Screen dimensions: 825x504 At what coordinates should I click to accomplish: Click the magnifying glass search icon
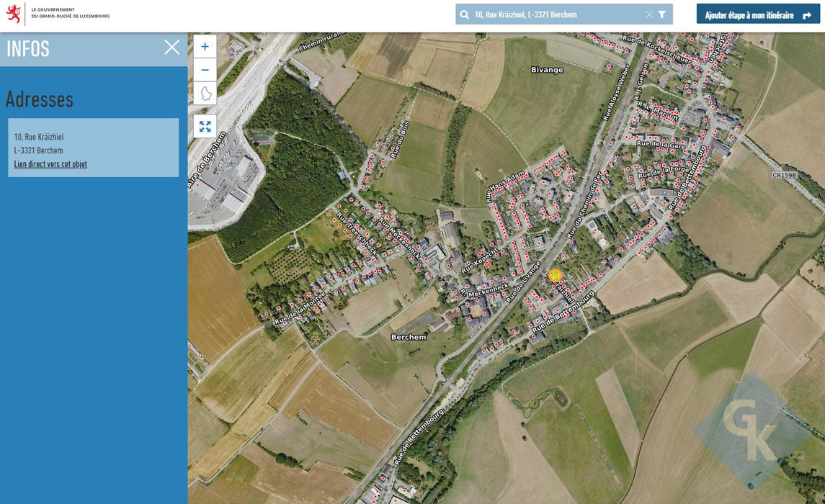pyautogui.click(x=465, y=14)
